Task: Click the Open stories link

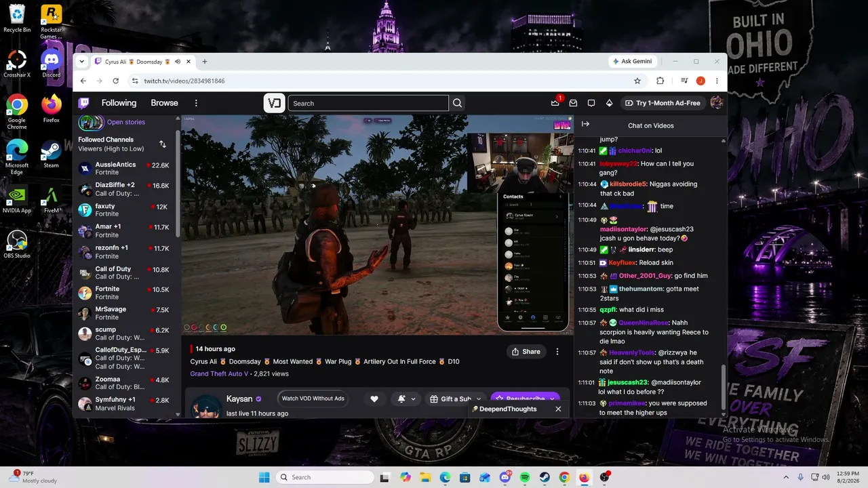Action: pos(126,122)
